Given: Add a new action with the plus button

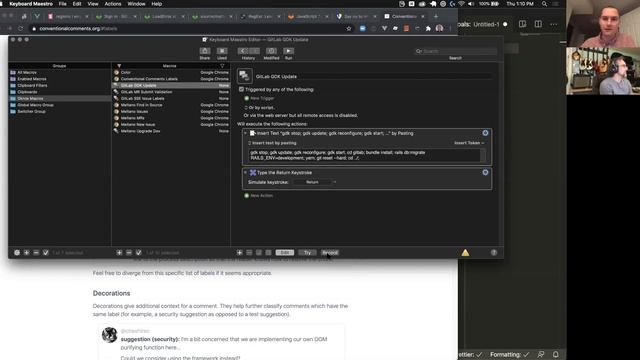Looking at the screenshot, I should click(x=240, y=253).
